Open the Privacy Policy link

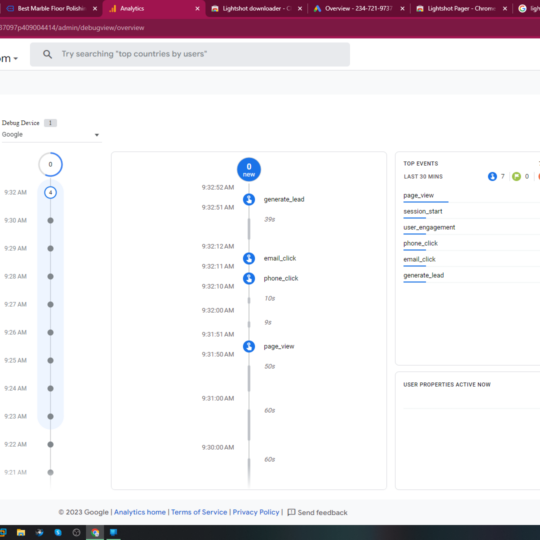click(x=256, y=512)
